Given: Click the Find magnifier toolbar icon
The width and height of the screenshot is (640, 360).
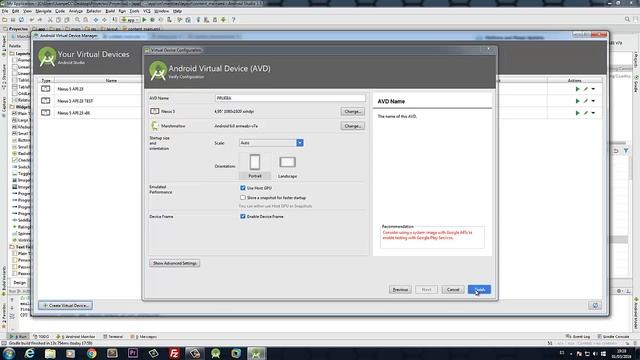Looking at the screenshot, I should (x=77, y=20).
